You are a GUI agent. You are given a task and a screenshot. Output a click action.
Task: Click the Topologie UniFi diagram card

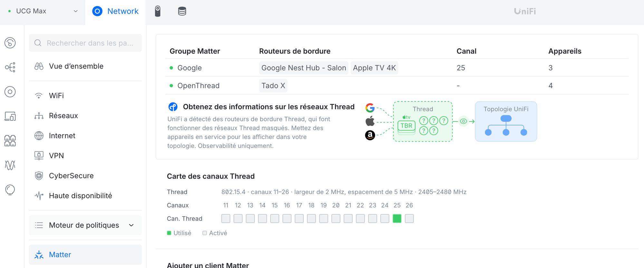506,121
